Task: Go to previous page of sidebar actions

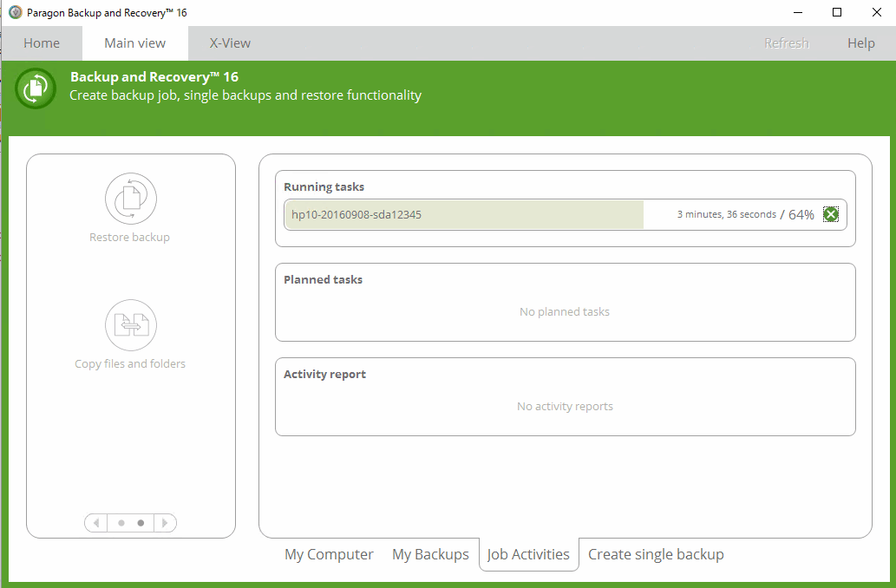Action: tap(96, 523)
